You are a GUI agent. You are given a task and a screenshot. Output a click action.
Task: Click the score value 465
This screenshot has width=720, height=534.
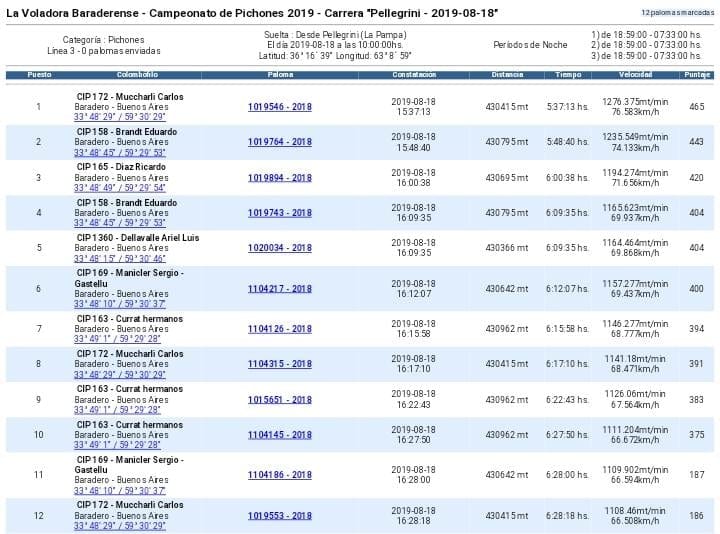pyautogui.click(x=697, y=107)
